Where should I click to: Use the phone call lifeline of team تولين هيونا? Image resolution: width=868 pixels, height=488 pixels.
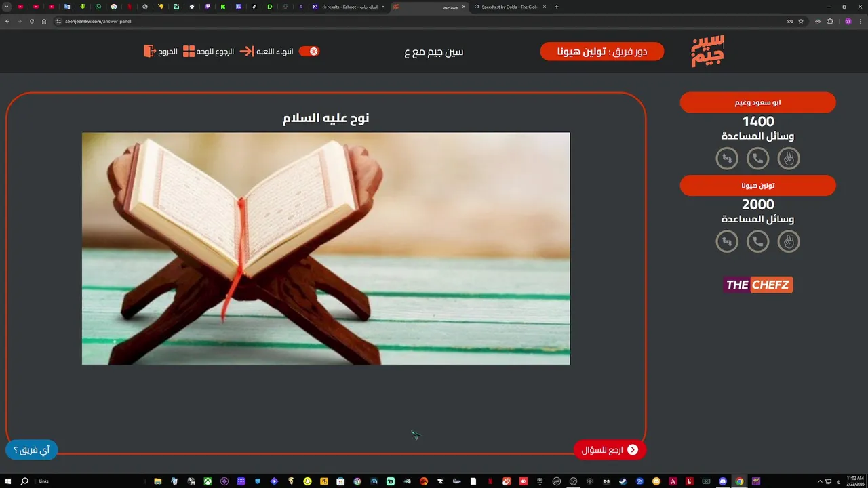pyautogui.click(x=757, y=241)
